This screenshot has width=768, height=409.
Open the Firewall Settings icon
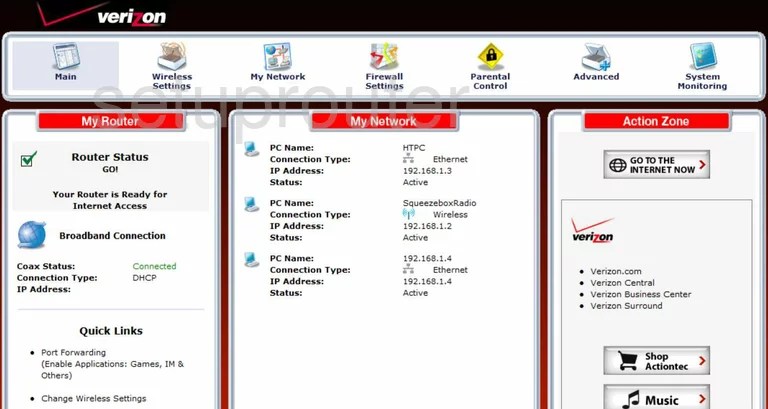(x=384, y=56)
